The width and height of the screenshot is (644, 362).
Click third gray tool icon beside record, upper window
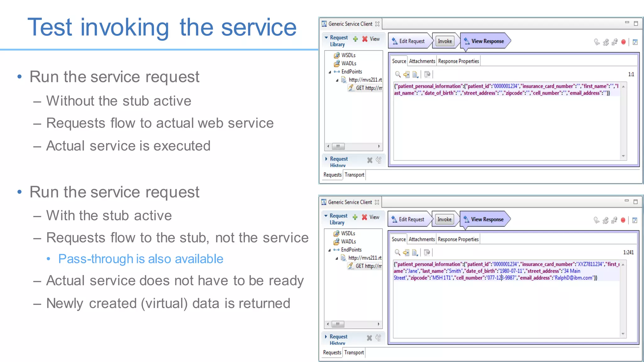click(614, 42)
